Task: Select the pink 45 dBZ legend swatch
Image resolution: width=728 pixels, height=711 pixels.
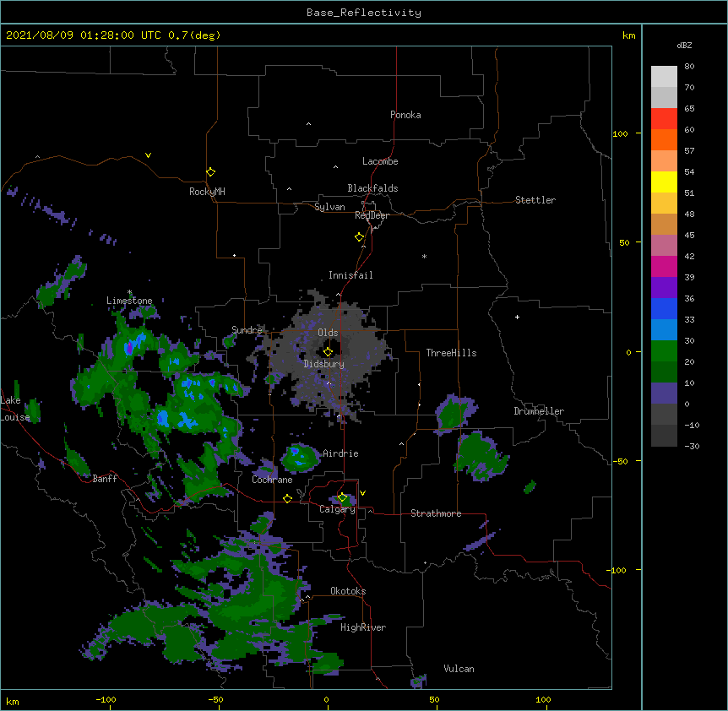Action: (x=664, y=245)
